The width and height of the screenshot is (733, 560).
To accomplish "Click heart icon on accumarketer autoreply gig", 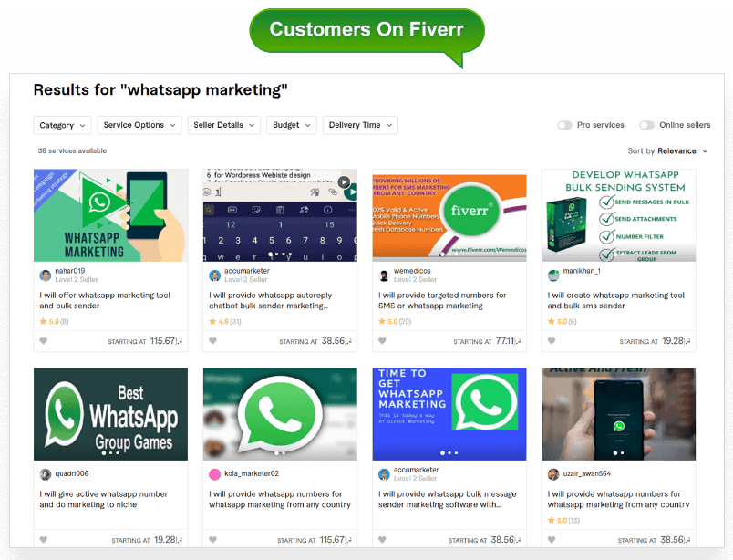I will pyautogui.click(x=212, y=340).
